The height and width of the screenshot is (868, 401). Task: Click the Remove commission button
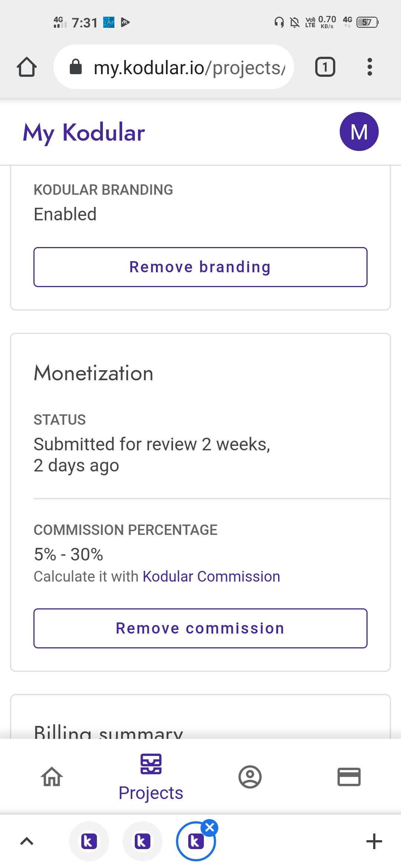point(200,628)
